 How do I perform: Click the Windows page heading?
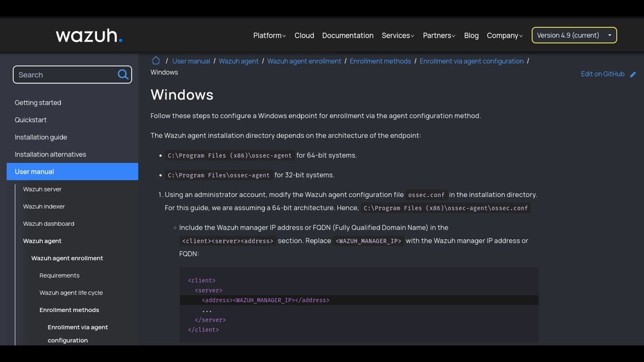tap(182, 95)
